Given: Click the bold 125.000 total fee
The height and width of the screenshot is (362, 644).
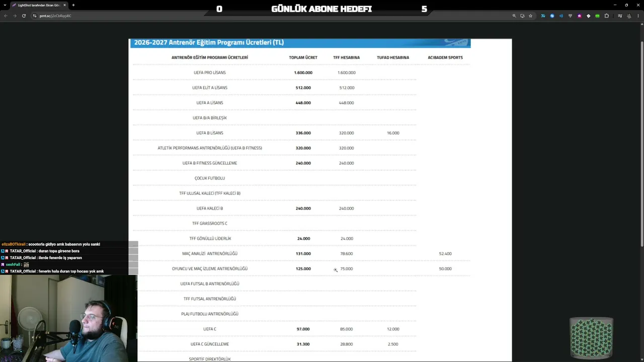Looking at the screenshot, I should [x=303, y=268].
